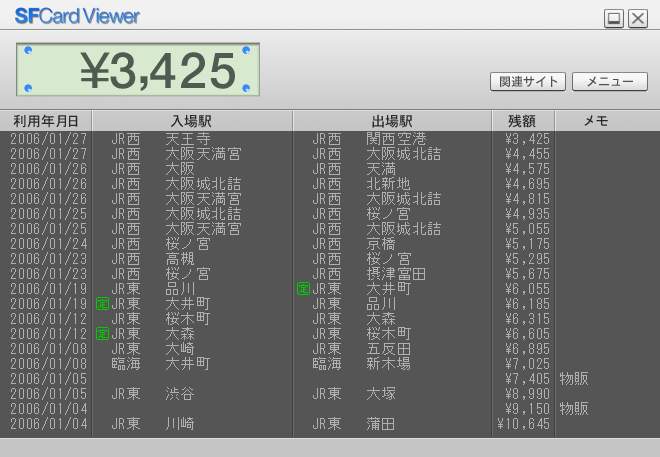Screen dimensions: 660x457
Task: Click the ¥5,175 balance cell
Action: coord(527,244)
